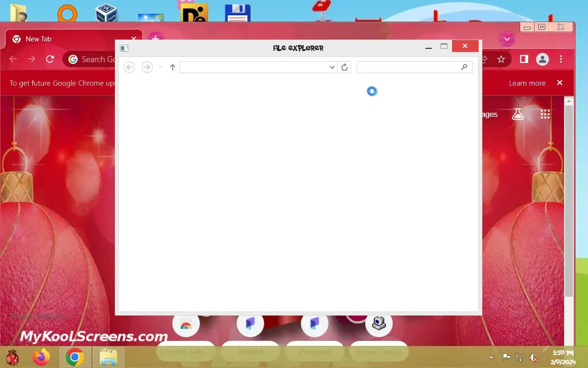588x368 pixels.
Task: Open the Chrome profile avatar
Action: click(543, 59)
